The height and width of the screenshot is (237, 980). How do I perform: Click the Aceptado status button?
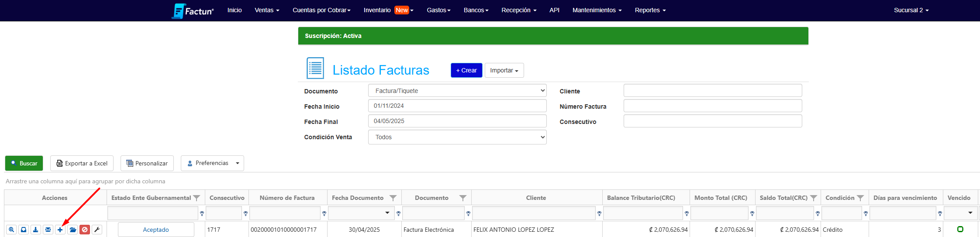[x=156, y=230]
